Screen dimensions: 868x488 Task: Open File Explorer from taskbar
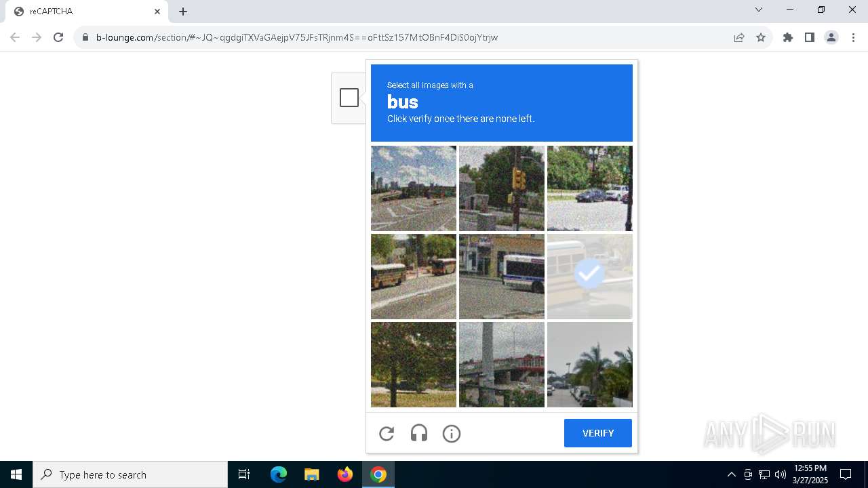click(x=311, y=474)
